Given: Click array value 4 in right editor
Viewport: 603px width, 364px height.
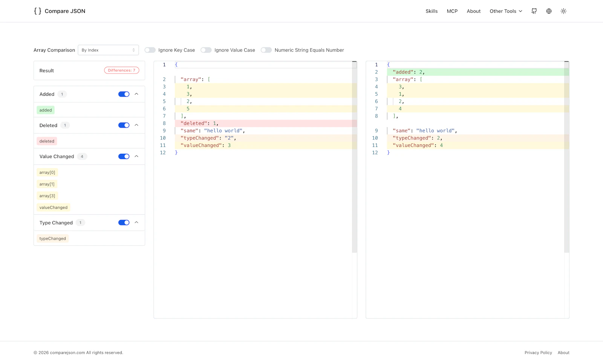Looking at the screenshot, I should [x=400, y=109].
